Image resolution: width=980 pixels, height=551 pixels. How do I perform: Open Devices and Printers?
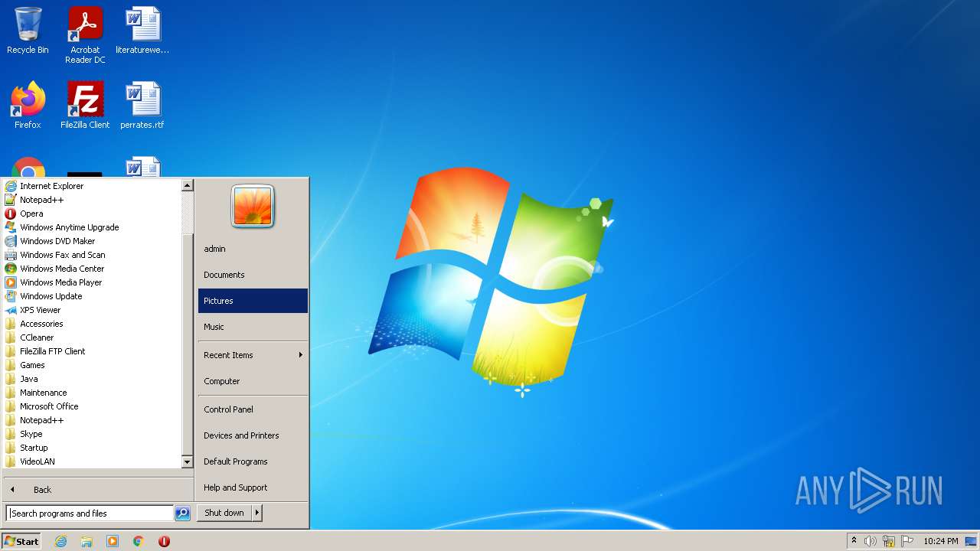(x=253, y=435)
